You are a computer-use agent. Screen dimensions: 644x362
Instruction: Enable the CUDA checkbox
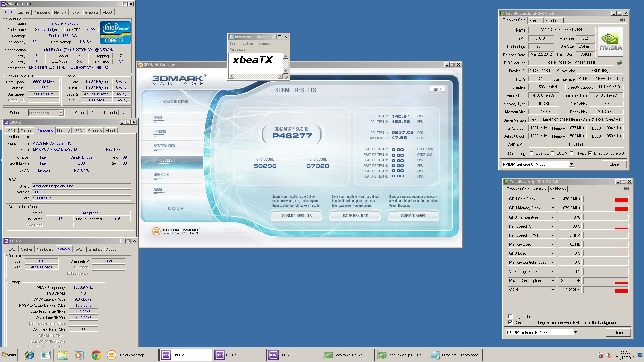553,153
